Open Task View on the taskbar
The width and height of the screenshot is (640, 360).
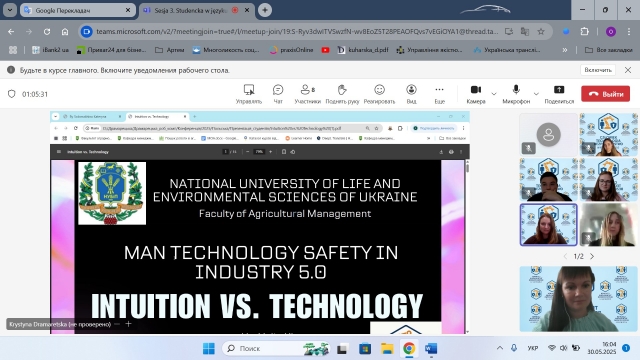[x=342, y=349]
